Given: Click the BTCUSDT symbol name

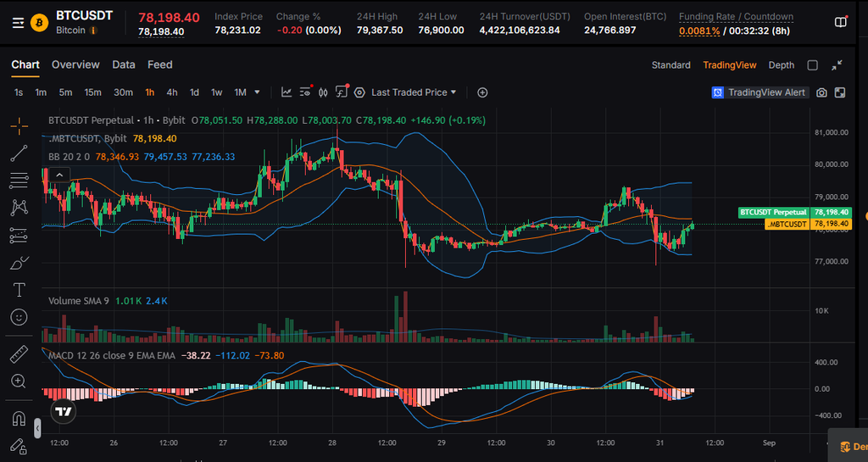Looking at the screenshot, I should coord(84,15).
